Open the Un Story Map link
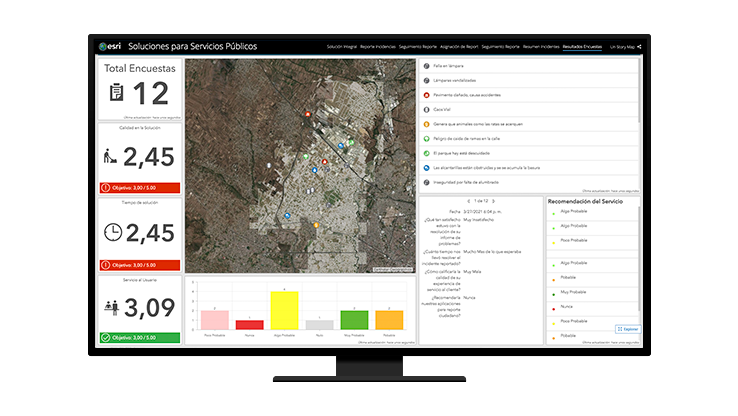The image size is (738, 416). tap(622, 47)
